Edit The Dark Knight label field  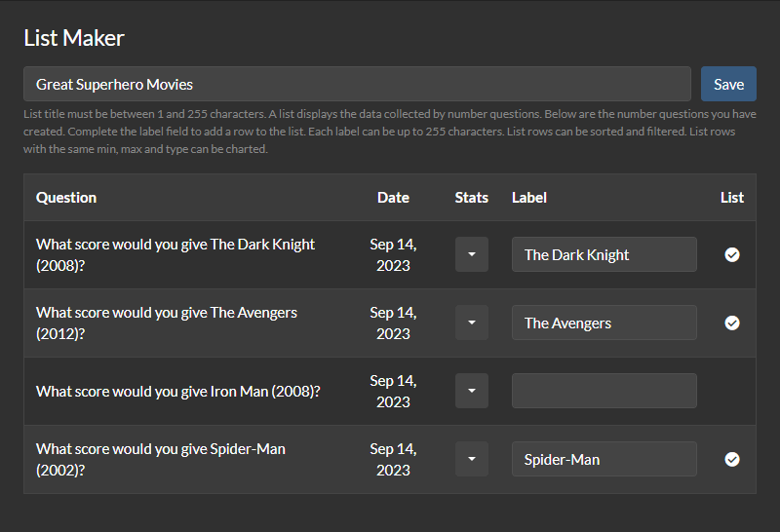(604, 254)
